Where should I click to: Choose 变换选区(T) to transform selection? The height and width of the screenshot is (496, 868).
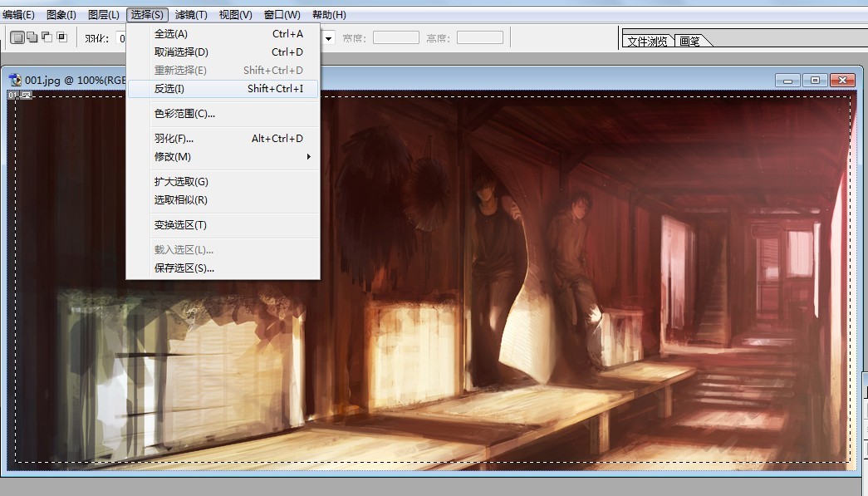coord(223,225)
